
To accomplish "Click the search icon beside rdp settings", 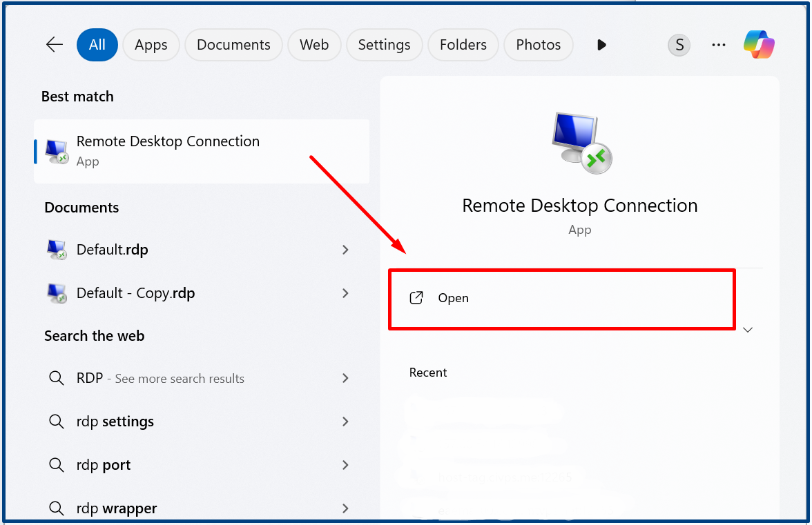I will click(57, 422).
